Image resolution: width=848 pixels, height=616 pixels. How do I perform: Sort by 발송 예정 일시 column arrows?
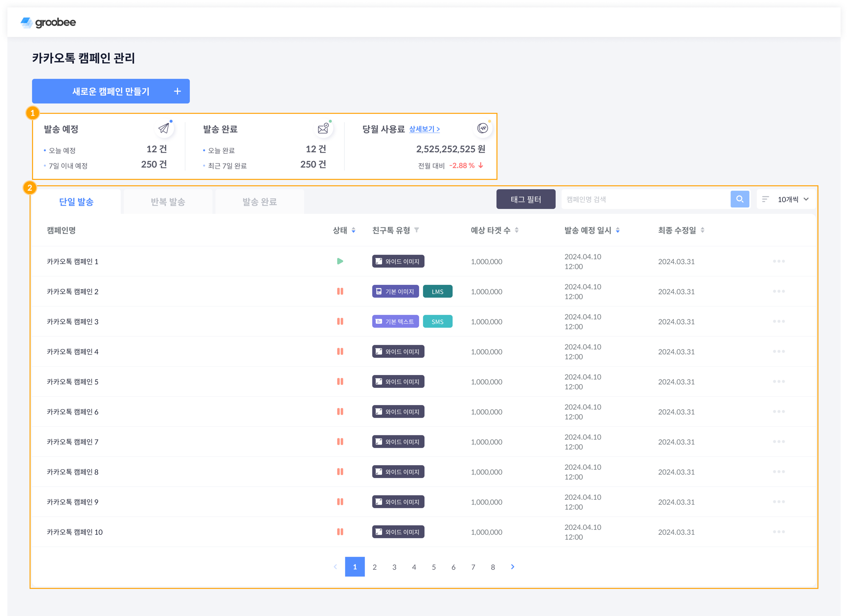point(618,230)
